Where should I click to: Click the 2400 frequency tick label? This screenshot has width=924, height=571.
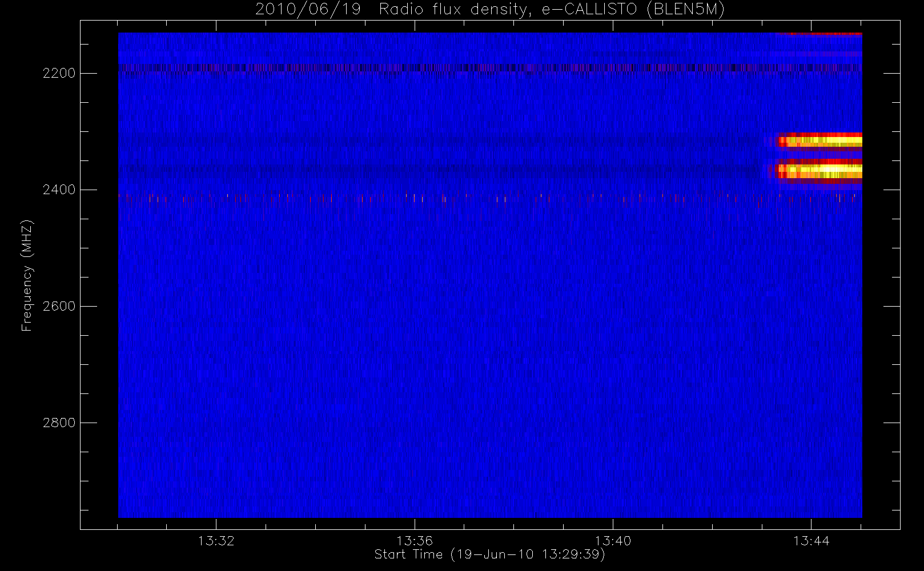59,190
